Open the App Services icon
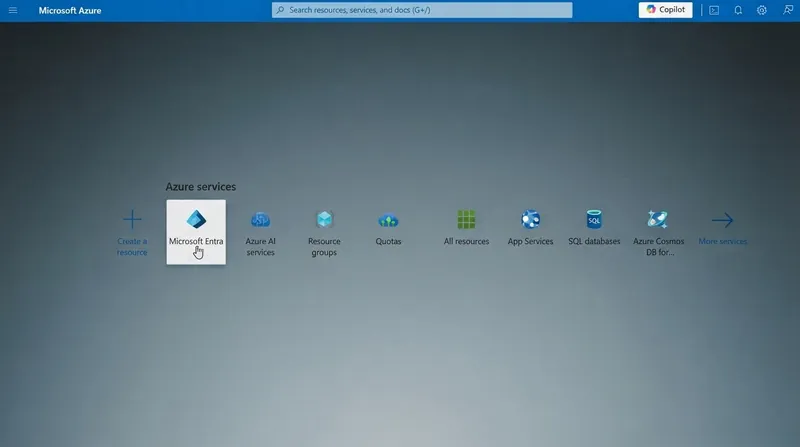Viewport: 800px width, 447px height. [530, 219]
